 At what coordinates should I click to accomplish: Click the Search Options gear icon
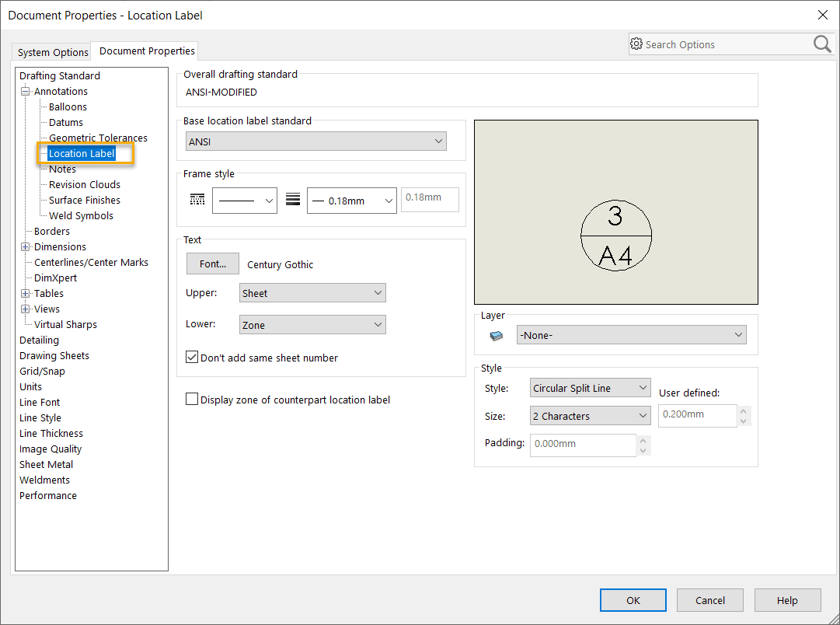click(636, 44)
